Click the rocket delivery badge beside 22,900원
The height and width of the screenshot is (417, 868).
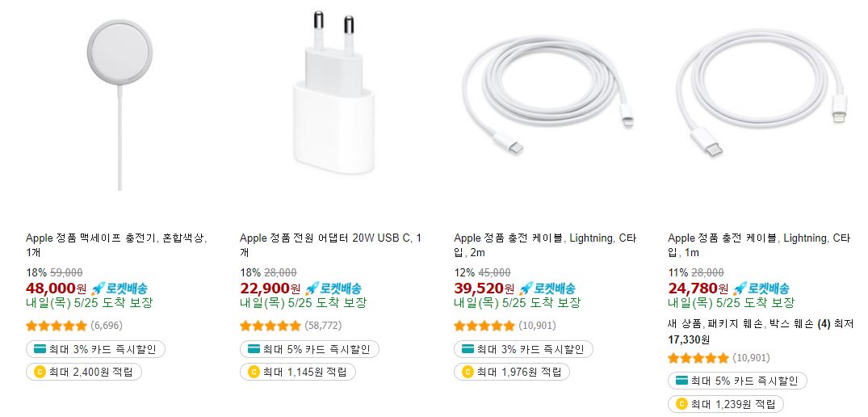(333, 288)
